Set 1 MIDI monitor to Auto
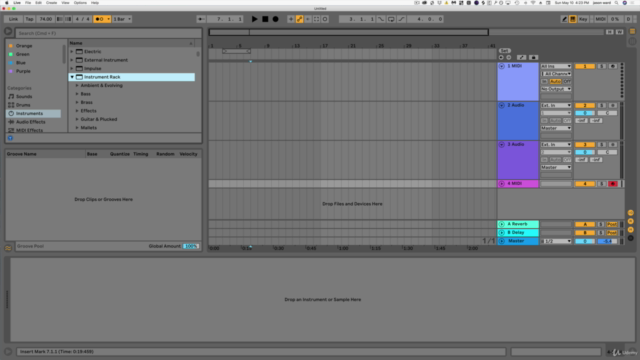This screenshot has width=640, height=360. click(555, 81)
